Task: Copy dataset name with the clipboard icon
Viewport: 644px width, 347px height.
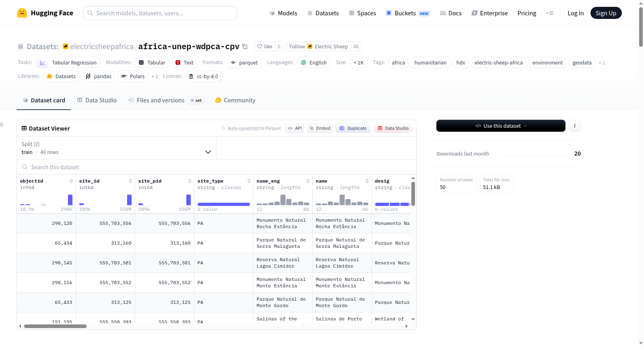Action: click(x=245, y=46)
